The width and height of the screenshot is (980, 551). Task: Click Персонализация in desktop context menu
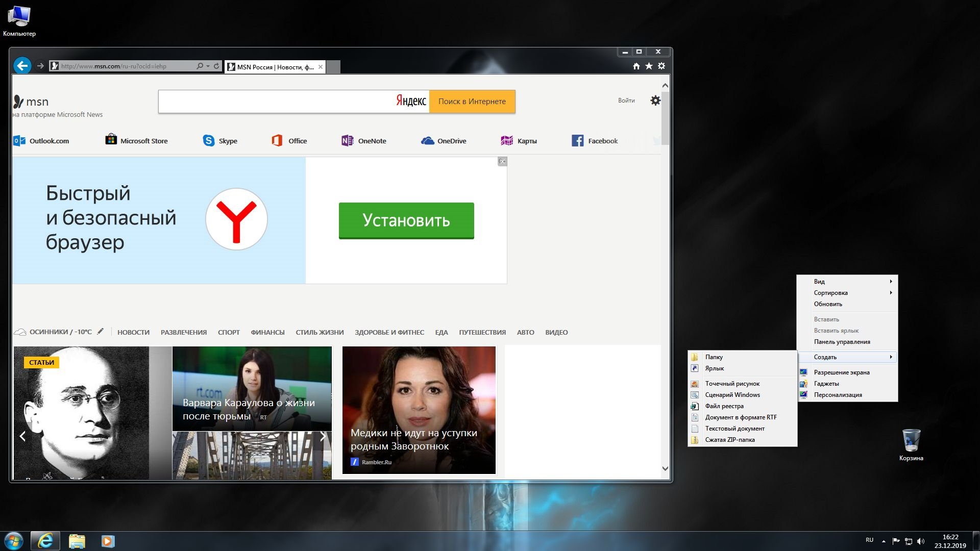(x=838, y=394)
